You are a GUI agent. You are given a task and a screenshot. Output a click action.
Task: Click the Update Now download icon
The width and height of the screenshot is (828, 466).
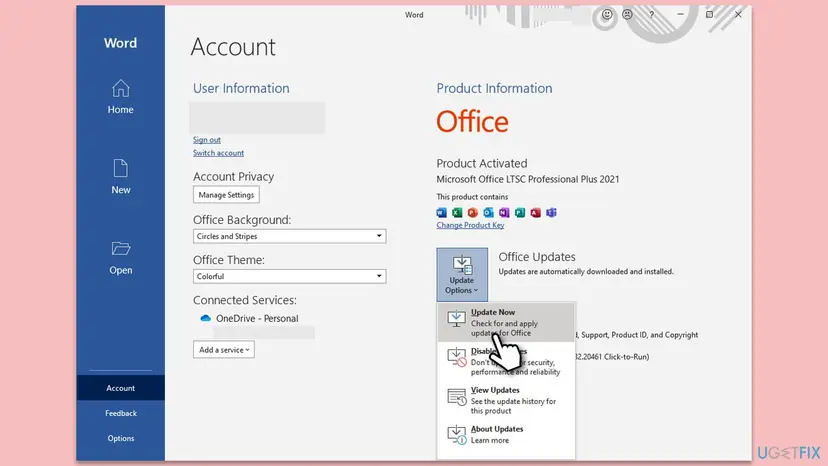457,319
